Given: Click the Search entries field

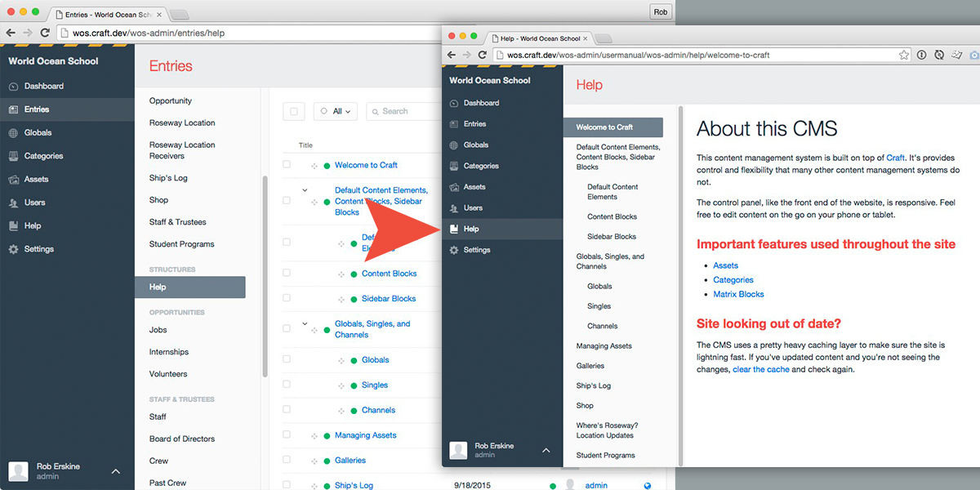Looking at the screenshot, I should [x=404, y=111].
